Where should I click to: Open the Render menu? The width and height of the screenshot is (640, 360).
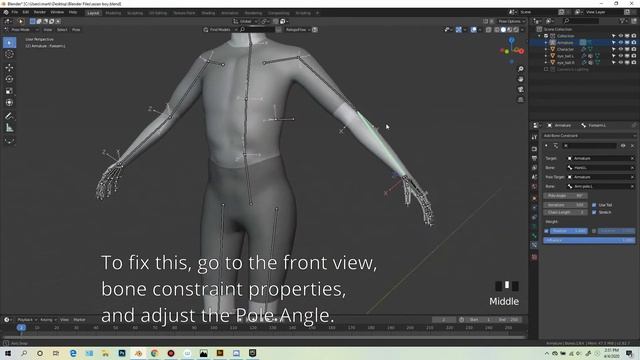pos(40,12)
